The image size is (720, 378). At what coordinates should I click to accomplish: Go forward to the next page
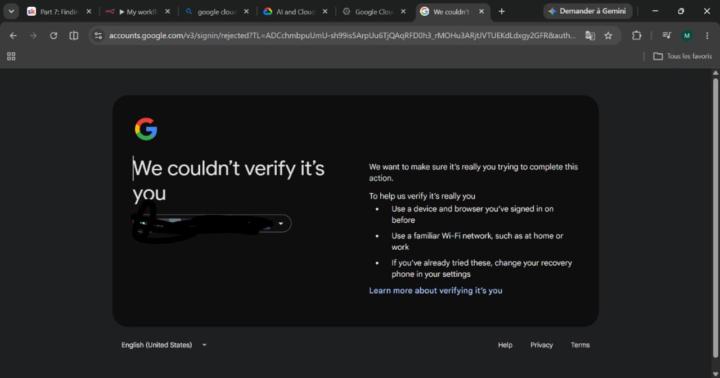click(x=33, y=35)
